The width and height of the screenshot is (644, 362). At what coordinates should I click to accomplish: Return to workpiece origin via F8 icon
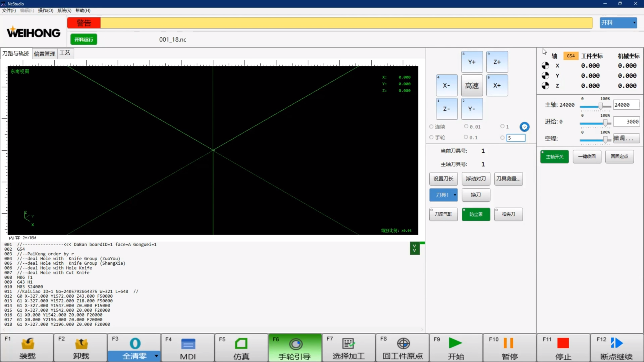point(403,344)
